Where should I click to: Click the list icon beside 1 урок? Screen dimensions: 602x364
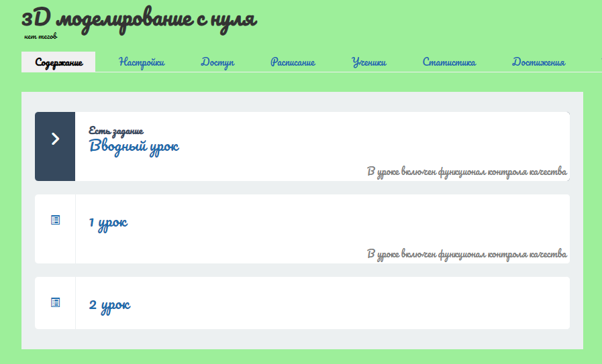[55, 220]
